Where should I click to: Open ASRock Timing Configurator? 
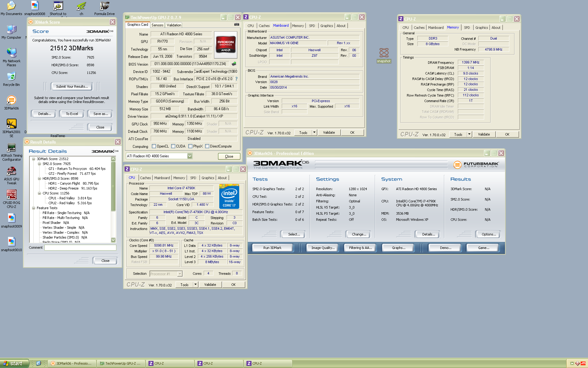[x=11, y=152]
